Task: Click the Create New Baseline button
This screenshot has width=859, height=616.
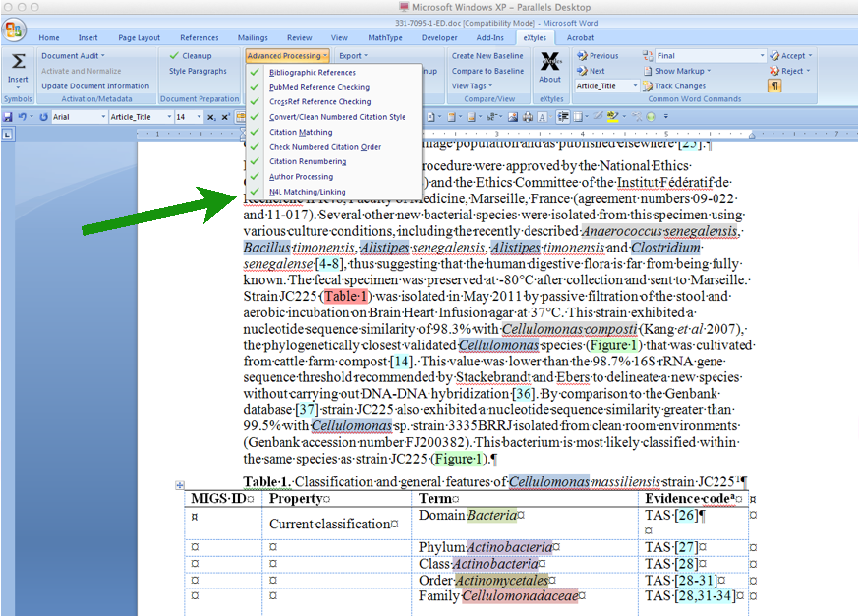Action: [x=487, y=56]
